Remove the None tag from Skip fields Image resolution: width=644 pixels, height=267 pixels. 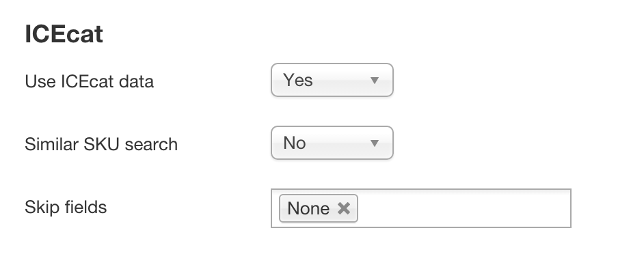(x=343, y=208)
